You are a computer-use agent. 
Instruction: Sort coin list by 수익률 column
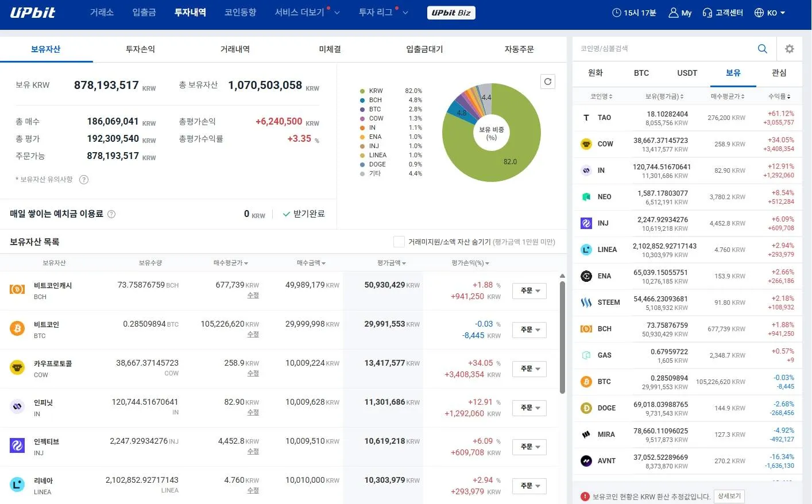[x=779, y=96]
